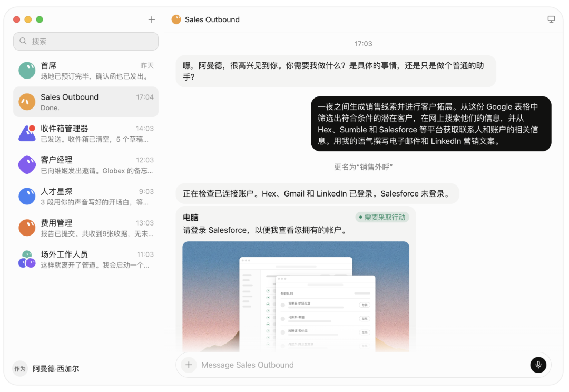Click the 9:03 timestamp on 人才星探
This screenshot has width=569, height=392.
point(146,191)
